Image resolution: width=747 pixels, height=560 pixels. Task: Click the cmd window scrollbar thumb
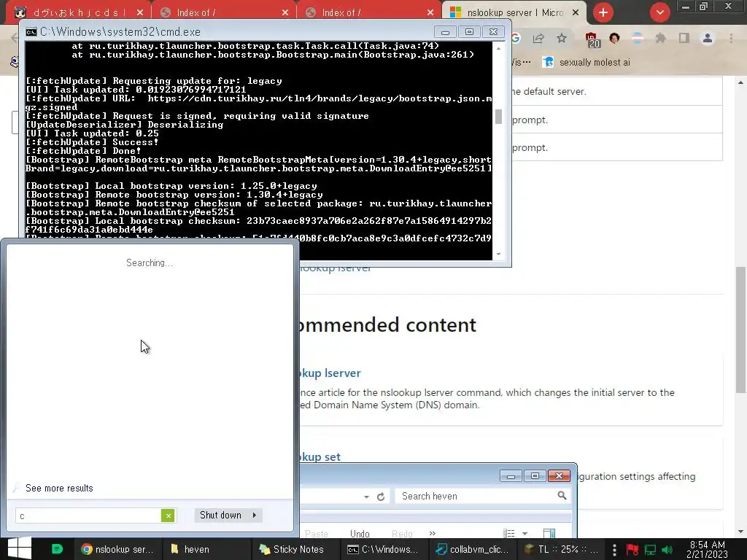click(498, 117)
